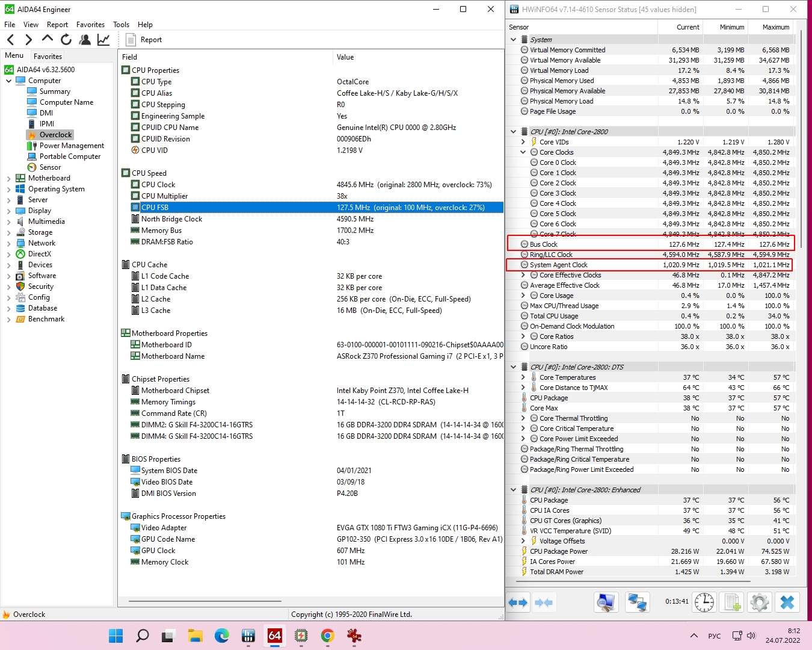The width and height of the screenshot is (812, 650).
Task: Open the Help menu in AIDA64
Action: pyautogui.click(x=145, y=25)
